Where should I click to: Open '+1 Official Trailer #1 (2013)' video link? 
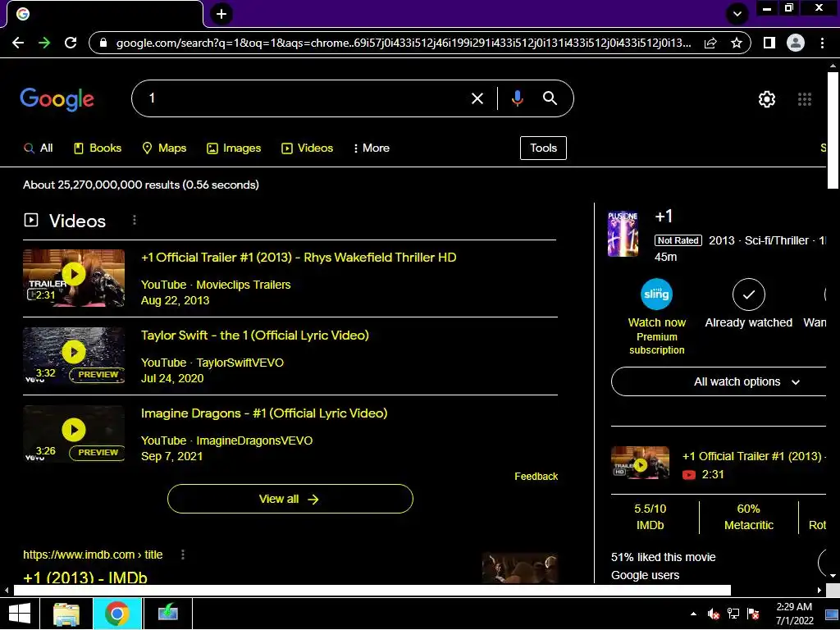(x=299, y=257)
